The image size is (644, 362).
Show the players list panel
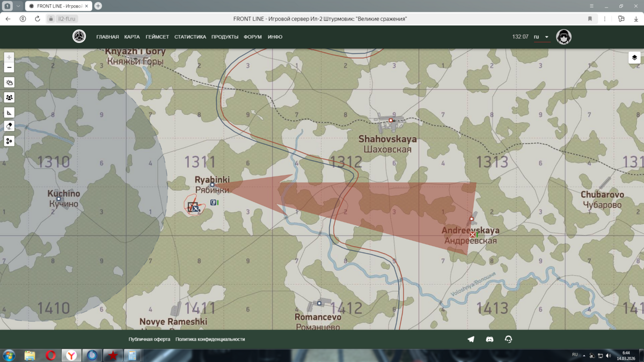click(x=9, y=98)
